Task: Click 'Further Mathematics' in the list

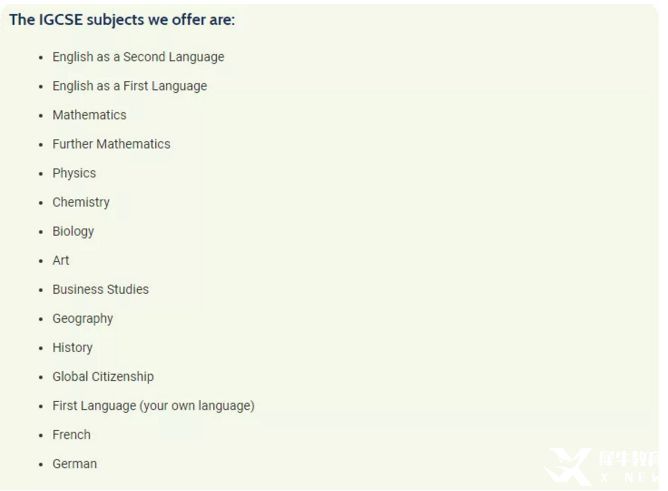Action: pos(111,144)
